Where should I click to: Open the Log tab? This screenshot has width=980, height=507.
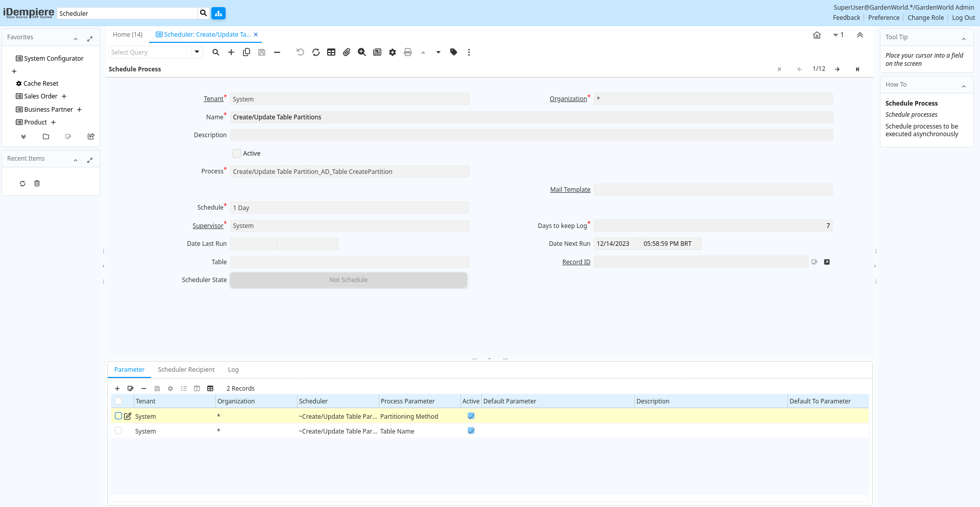click(233, 370)
